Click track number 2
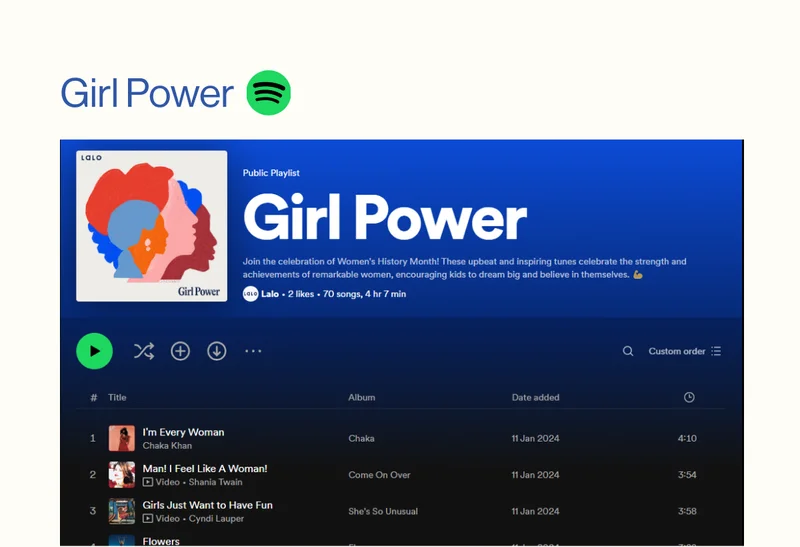This screenshot has height=547, width=800. click(92, 475)
